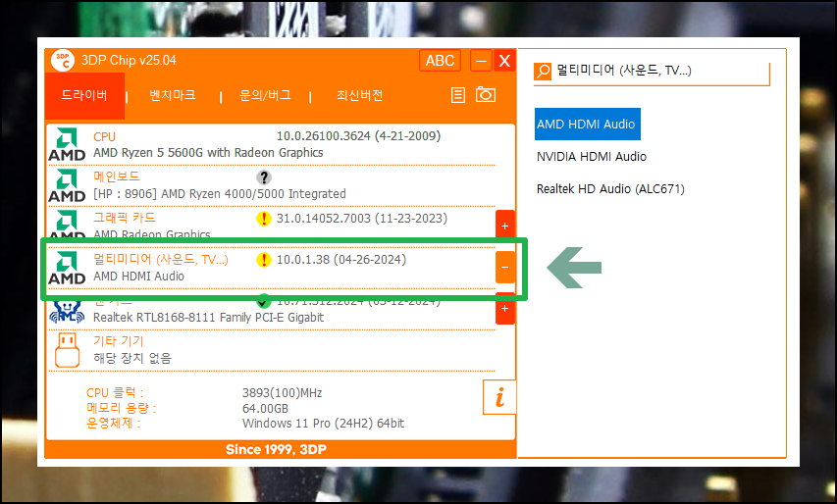837x504 pixels.
Task: Collapse the 멀티미디어 device list
Action: (x=505, y=268)
